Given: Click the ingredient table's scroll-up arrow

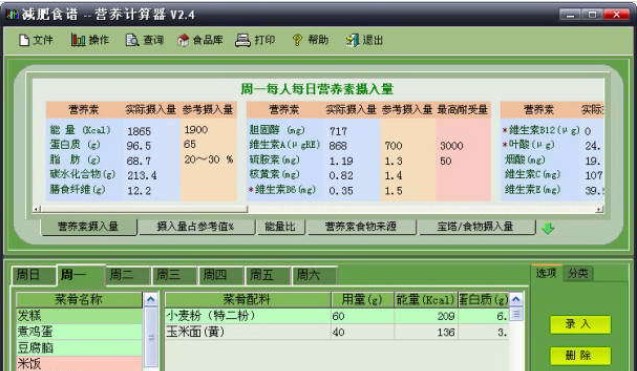Looking at the screenshot, I should (x=516, y=300).
